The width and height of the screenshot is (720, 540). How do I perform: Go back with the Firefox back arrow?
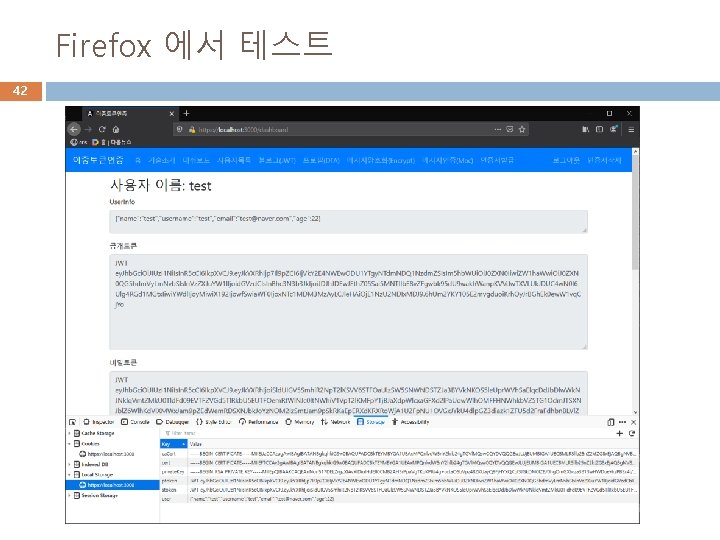[74, 129]
